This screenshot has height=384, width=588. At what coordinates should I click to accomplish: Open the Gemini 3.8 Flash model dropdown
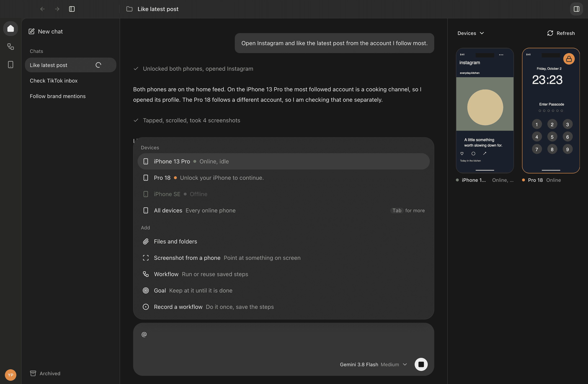(373, 364)
